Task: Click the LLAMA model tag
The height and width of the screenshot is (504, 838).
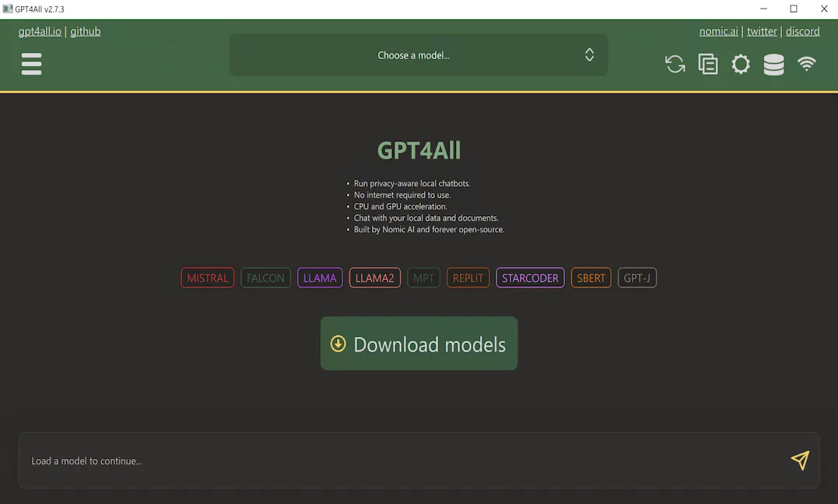Action: 320,278
